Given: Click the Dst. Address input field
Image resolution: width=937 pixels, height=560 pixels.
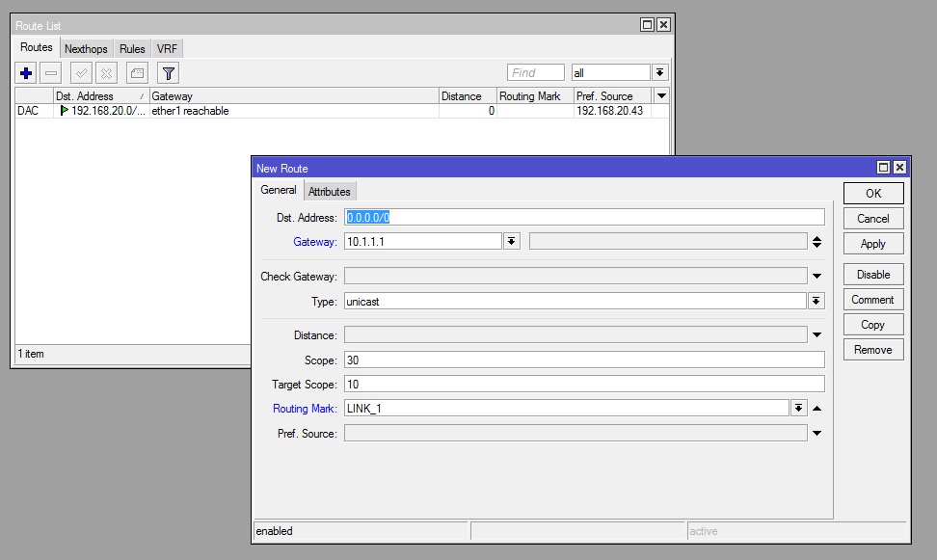Looking at the screenshot, I should [x=584, y=218].
